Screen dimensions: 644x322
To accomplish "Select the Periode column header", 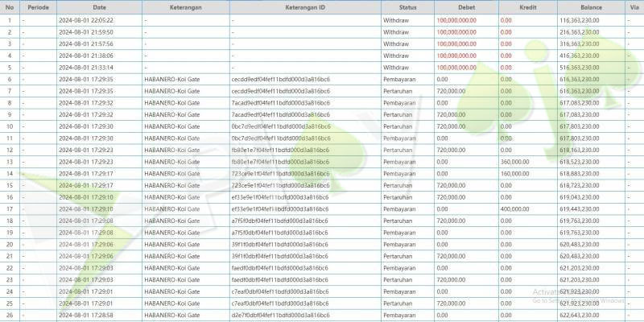I will [x=39, y=6].
